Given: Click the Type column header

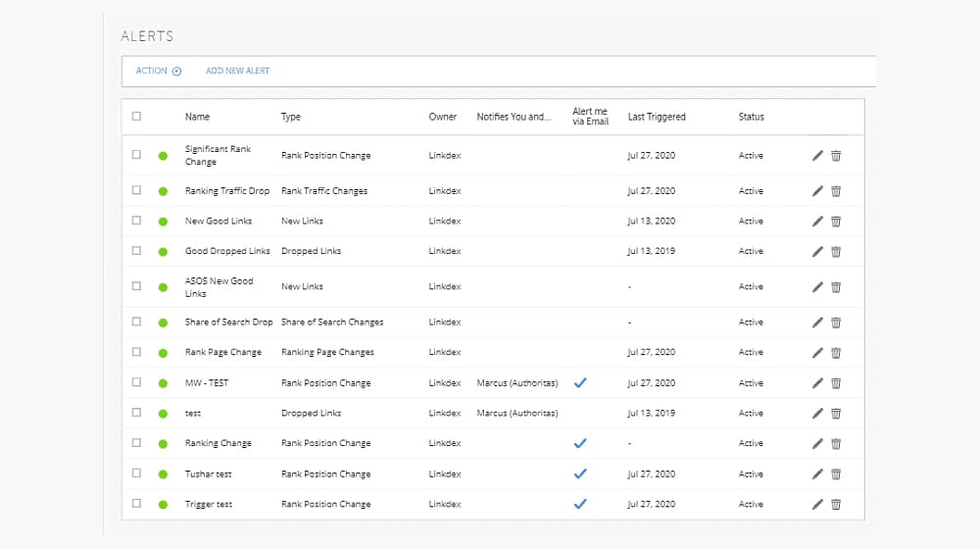Looking at the screenshot, I should point(291,117).
